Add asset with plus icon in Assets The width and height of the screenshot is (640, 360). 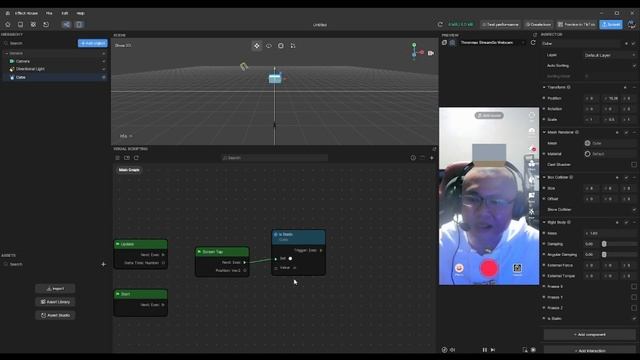pyautogui.click(x=103, y=264)
